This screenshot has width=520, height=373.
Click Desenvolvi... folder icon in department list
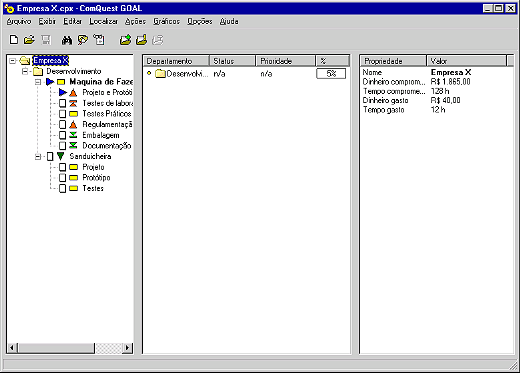point(161,73)
